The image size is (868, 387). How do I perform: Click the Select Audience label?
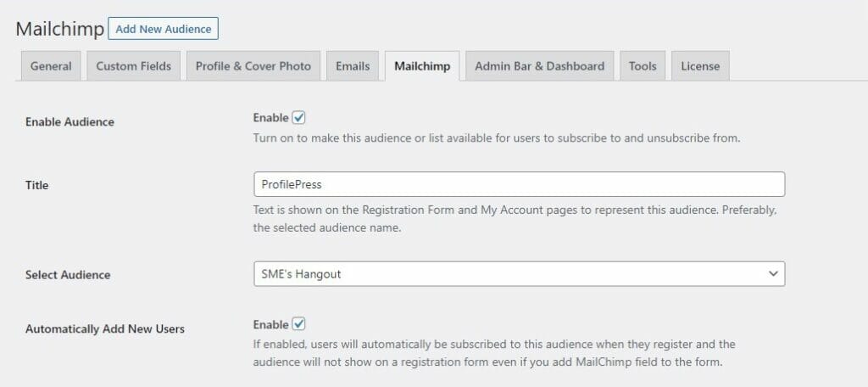point(68,275)
